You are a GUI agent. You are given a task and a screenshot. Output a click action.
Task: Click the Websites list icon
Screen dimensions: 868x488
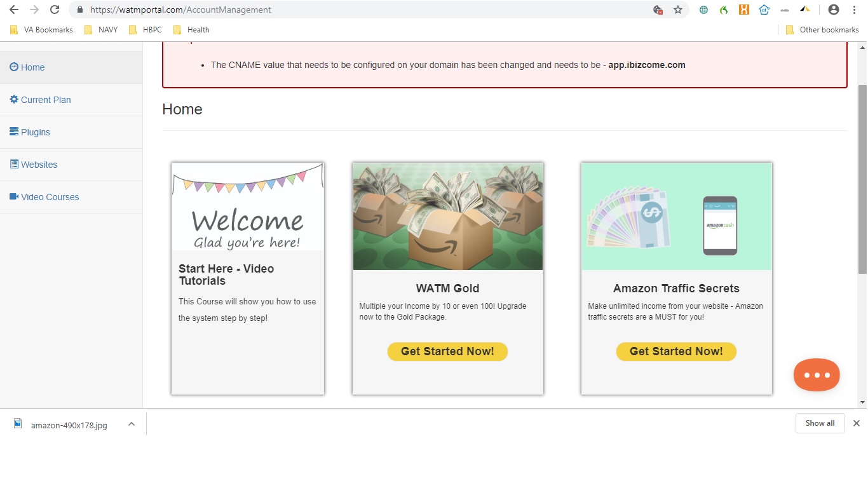pyautogui.click(x=14, y=164)
